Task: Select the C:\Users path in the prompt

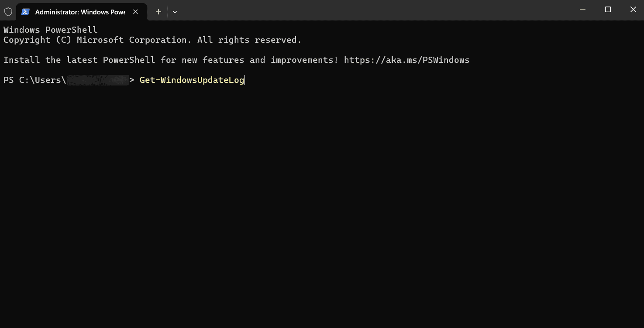Action: click(44, 80)
